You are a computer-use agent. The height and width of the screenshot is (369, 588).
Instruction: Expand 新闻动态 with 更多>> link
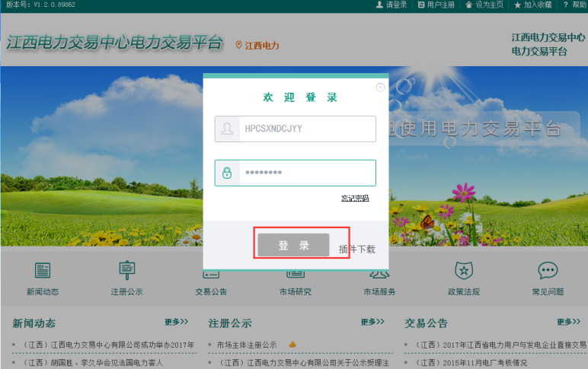[176, 322]
